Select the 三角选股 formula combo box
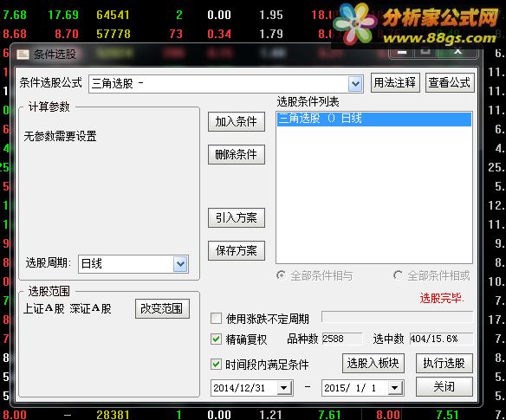This screenshot has height=420, width=506. tap(226, 84)
